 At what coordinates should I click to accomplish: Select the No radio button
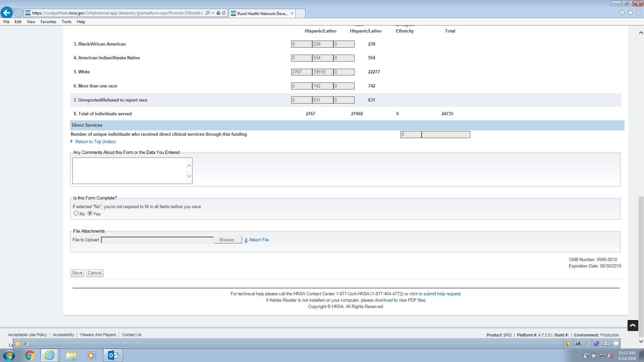tap(76, 214)
